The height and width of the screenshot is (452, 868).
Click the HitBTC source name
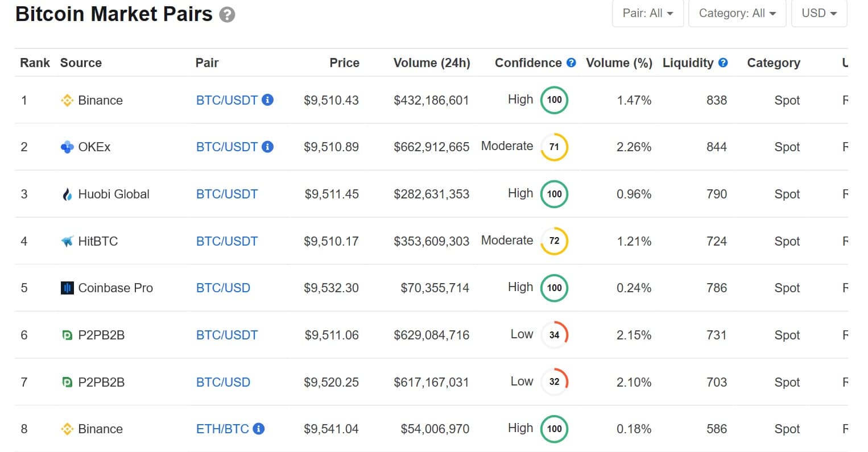98,241
